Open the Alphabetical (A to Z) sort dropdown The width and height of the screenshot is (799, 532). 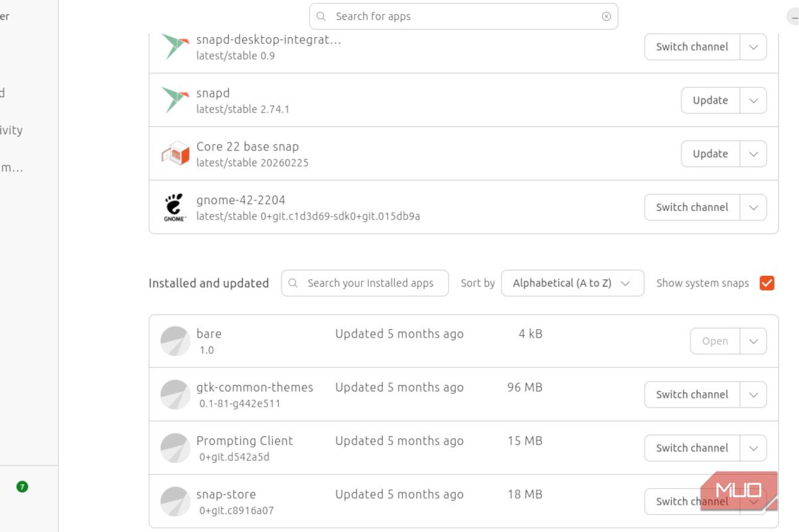(572, 283)
